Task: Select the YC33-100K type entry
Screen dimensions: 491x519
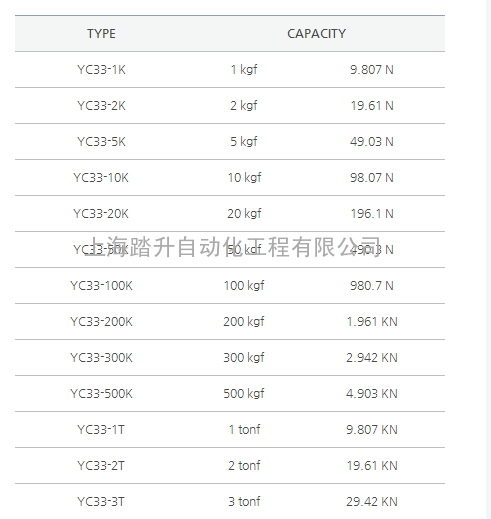Action: point(101,286)
